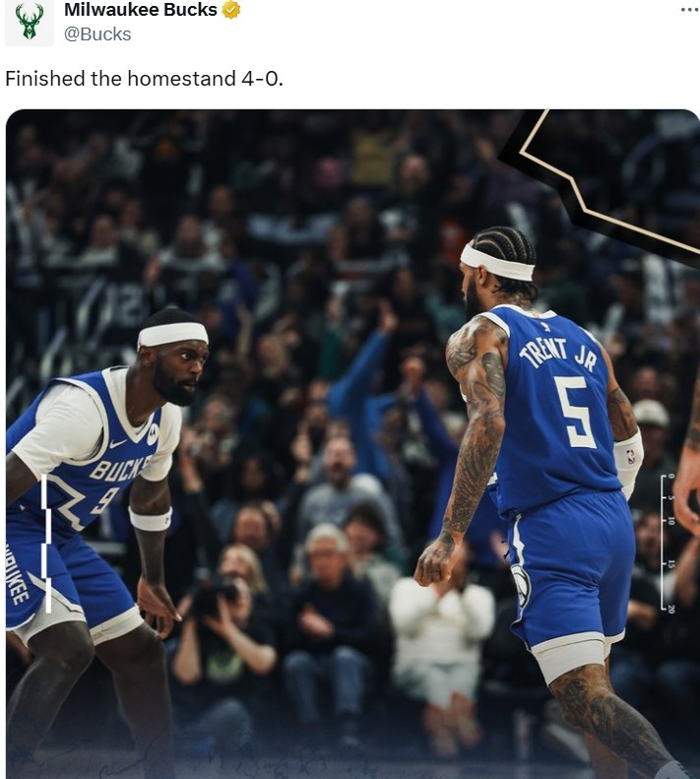Screen dimensions: 700x779
Task: Click the MILWAUKEE text on shorts
Action: pyautogui.click(x=17, y=575)
